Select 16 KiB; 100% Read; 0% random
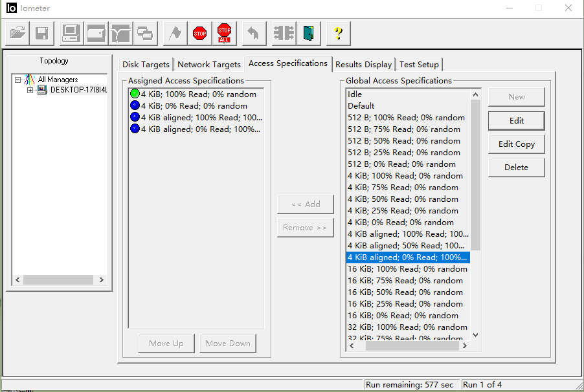Image resolution: width=584 pixels, height=392 pixels. click(408, 269)
